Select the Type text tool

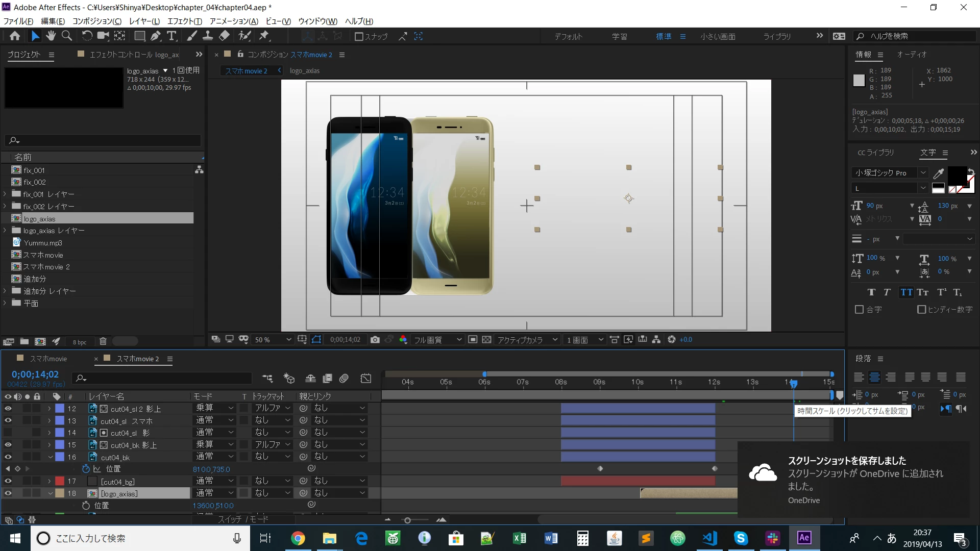click(172, 36)
